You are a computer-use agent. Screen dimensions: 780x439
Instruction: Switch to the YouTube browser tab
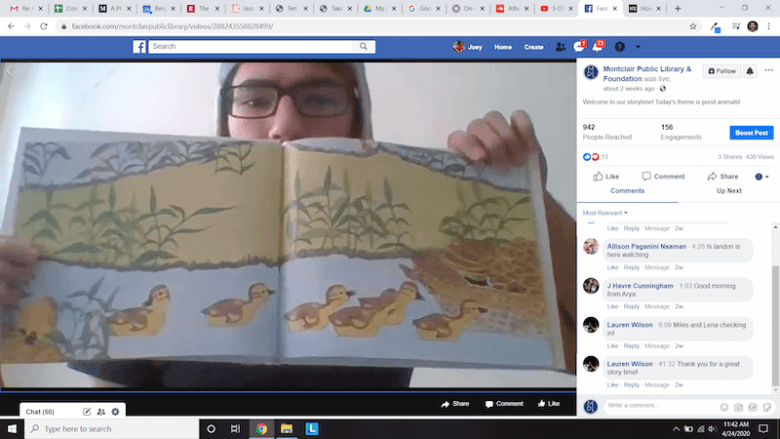pyautogui.click(x=556, y=8)
